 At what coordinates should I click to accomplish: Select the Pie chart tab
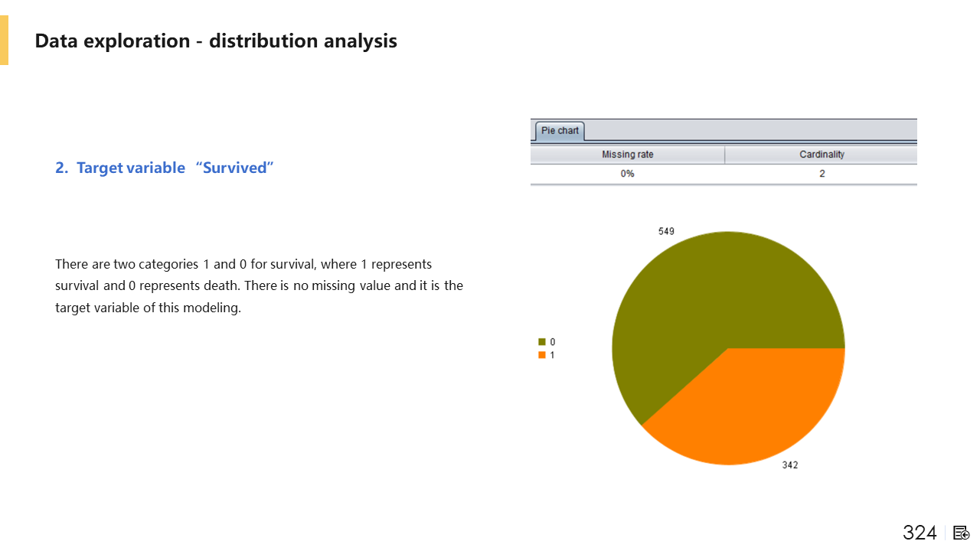pos(560,131)
